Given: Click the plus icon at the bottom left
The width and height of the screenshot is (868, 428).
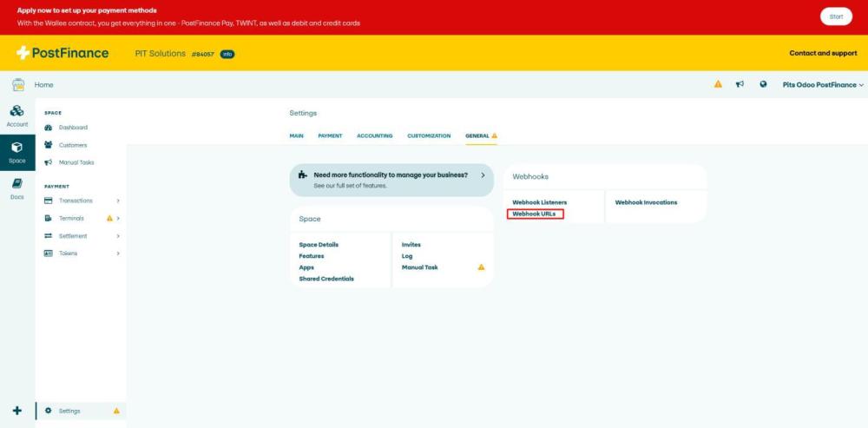Looking at the screenshot, I should click(17, 411).
